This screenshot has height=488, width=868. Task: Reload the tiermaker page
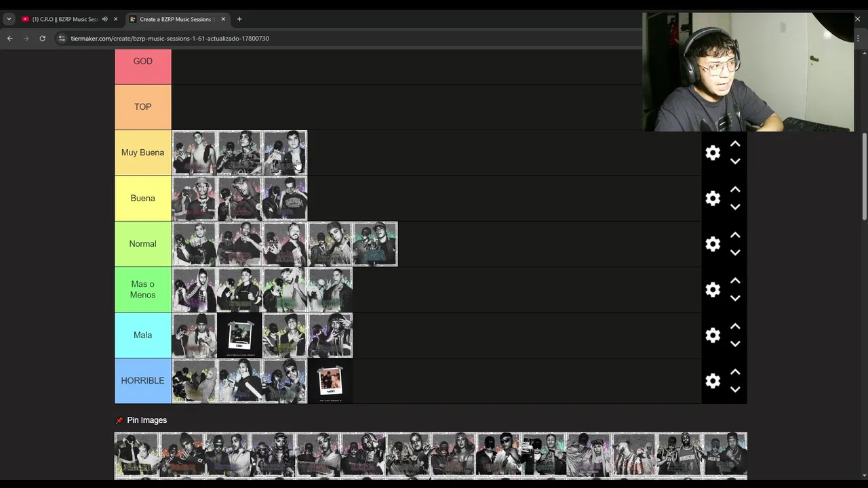click(42, 39)
